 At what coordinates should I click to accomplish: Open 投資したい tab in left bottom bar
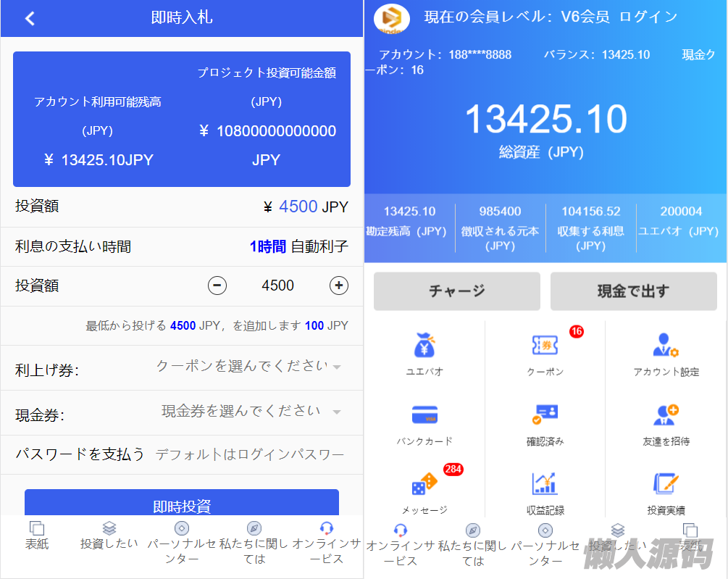tap(109, 536)
